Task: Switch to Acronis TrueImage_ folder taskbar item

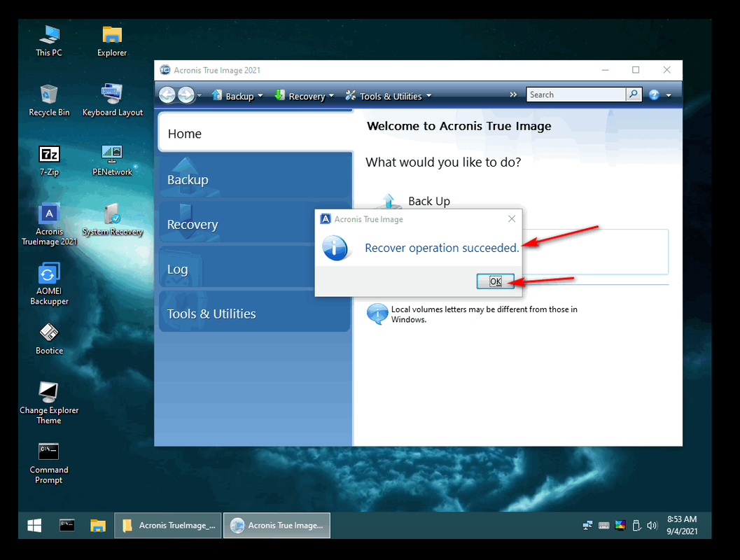Action: tap(167, 526)
